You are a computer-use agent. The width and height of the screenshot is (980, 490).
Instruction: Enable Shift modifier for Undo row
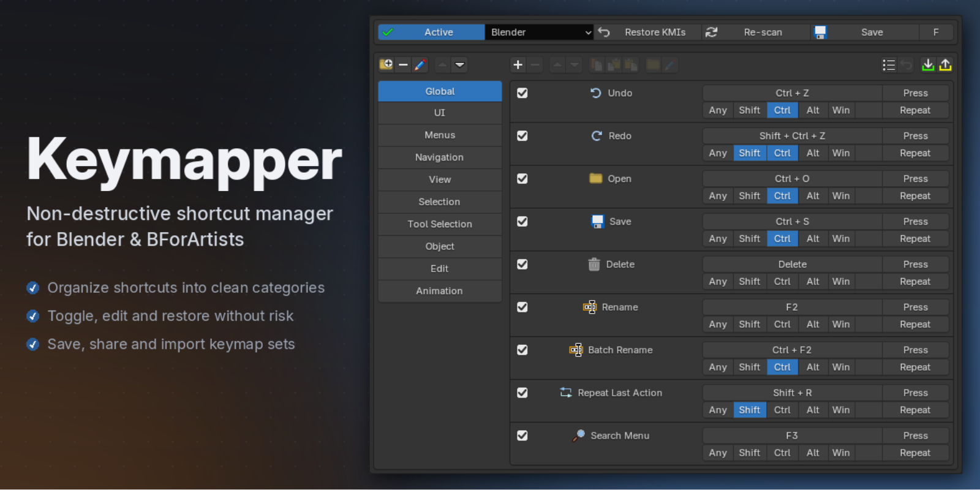coord(750,110)
